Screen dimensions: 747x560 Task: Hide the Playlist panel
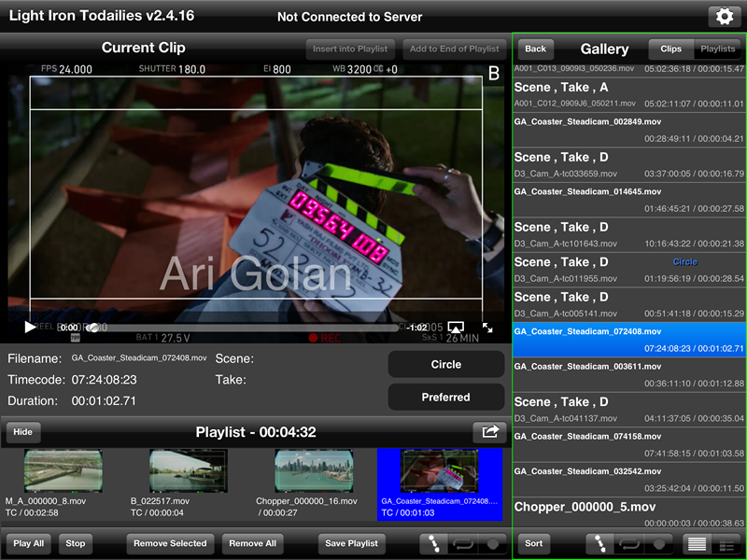coord(22,432)
